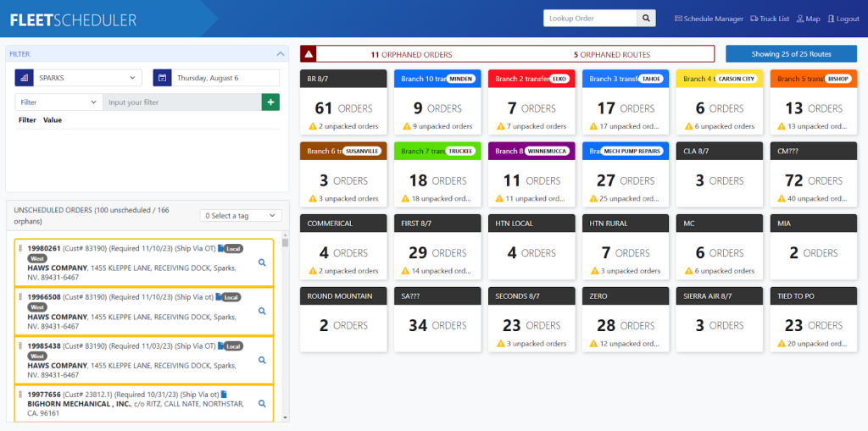The width and height of the screenshot is (868, 431).
Task: Click warning icon on FIRST 8/7 card
Action: pos(405,271)
